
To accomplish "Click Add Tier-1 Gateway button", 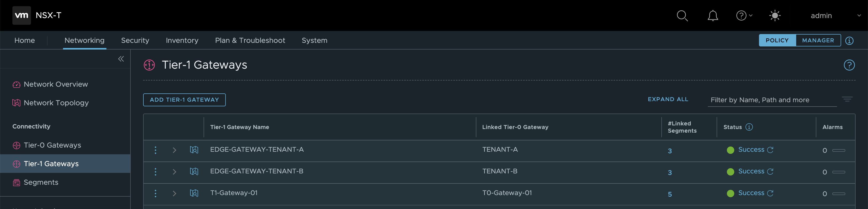I will coord(184,100).
